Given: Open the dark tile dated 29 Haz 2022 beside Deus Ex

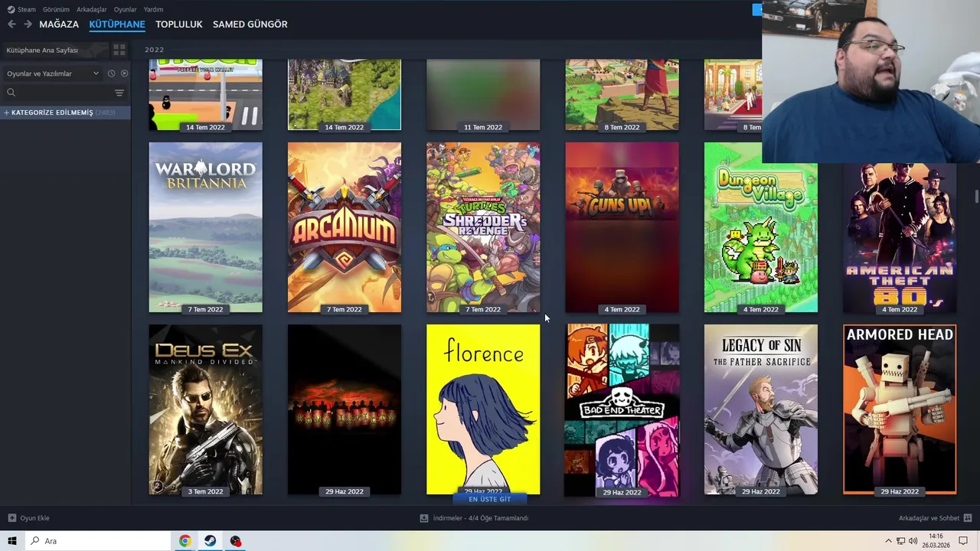Looking at the screenshot, I should pyautogui.click(x=344, y=409).
